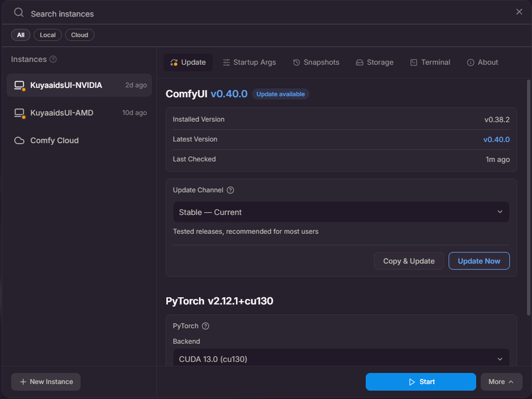
Task: Click the Tested releases description text
Action: click(246, 231)
